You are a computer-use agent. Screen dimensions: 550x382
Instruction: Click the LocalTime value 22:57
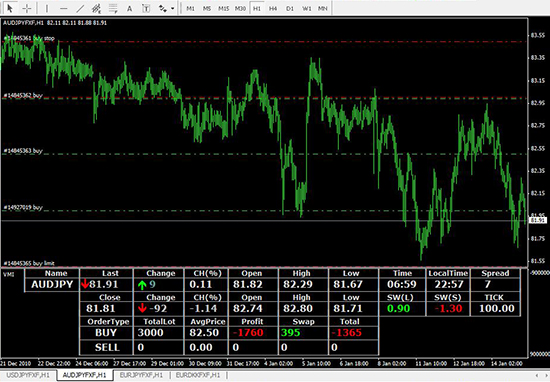[449, 284]
